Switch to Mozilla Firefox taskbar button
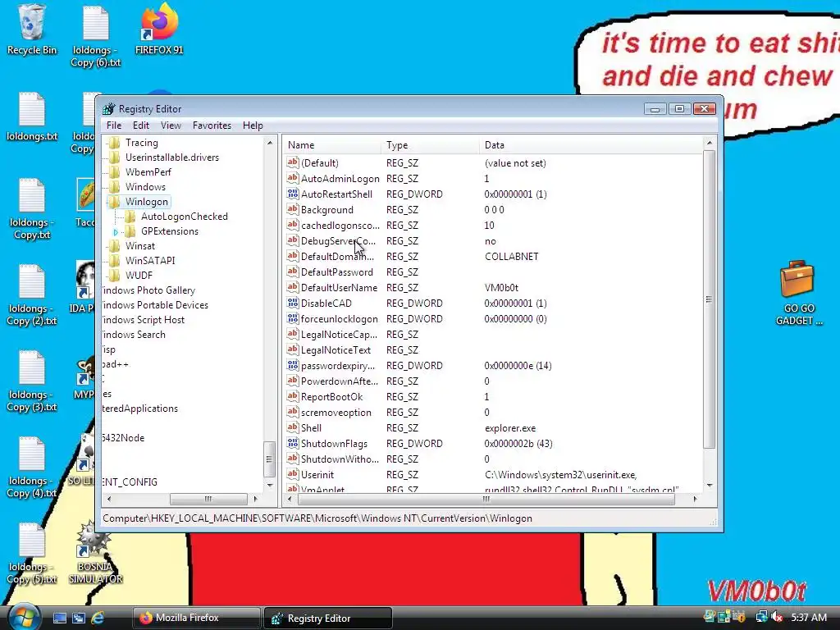The image size is (840, 630). click(x=195, y=618)
